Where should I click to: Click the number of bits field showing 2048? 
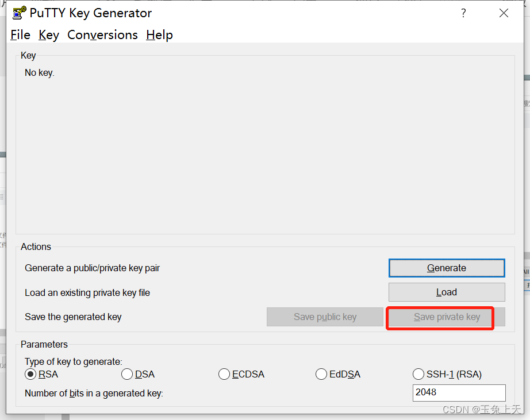(459, 392)
